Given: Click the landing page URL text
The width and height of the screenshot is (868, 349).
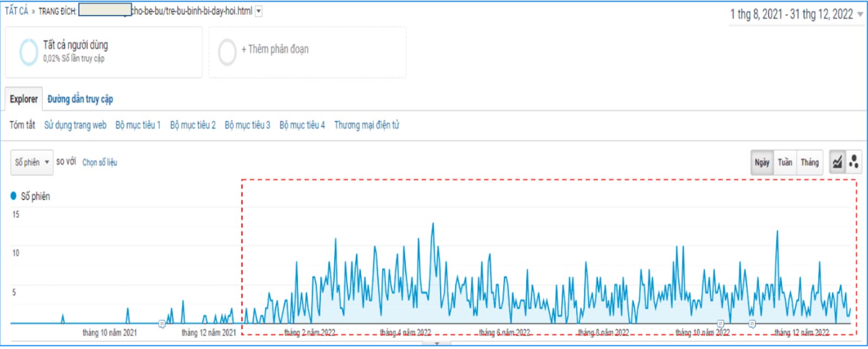Looking at the screenshot, I should pyautogui.click(x=193, y=11).
